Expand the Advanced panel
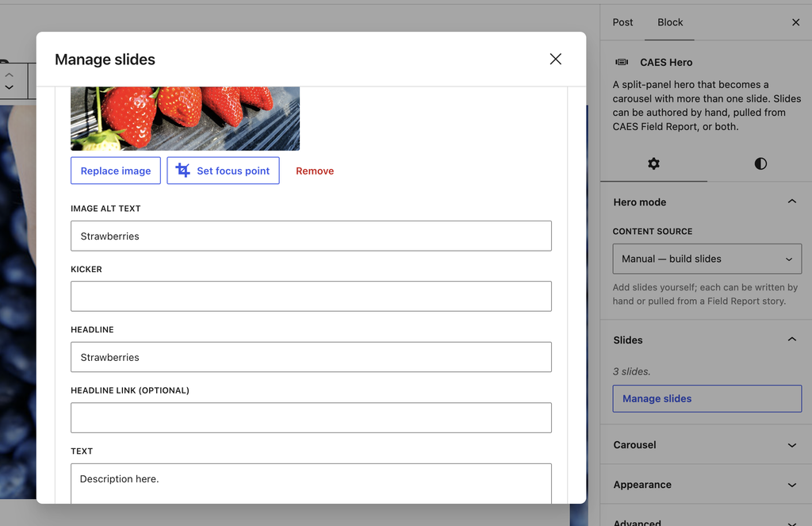 706,520
